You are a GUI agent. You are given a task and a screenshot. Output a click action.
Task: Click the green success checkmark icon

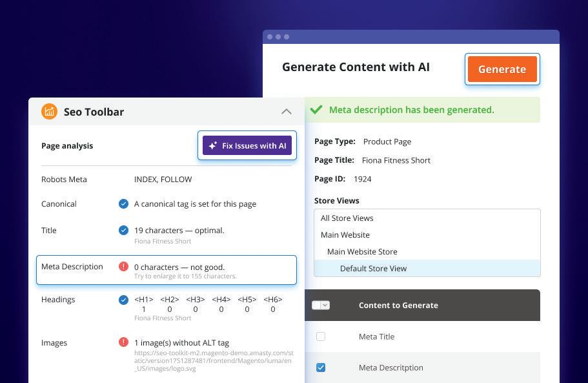pos(316,110)
